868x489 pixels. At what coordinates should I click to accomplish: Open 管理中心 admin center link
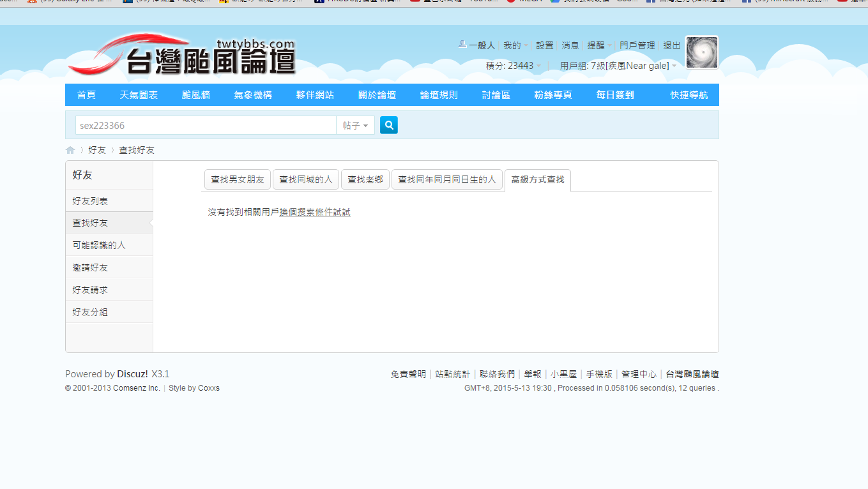coord(639,374)
